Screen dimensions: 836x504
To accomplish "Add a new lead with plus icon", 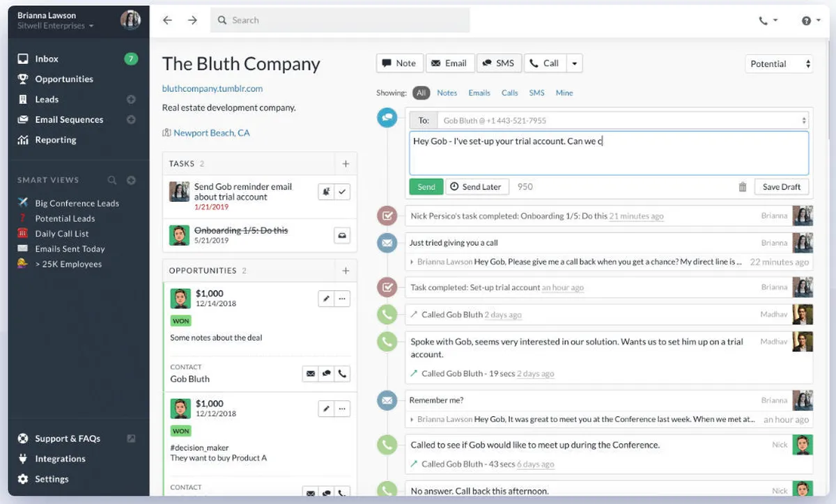I will (x=131, y=100).
